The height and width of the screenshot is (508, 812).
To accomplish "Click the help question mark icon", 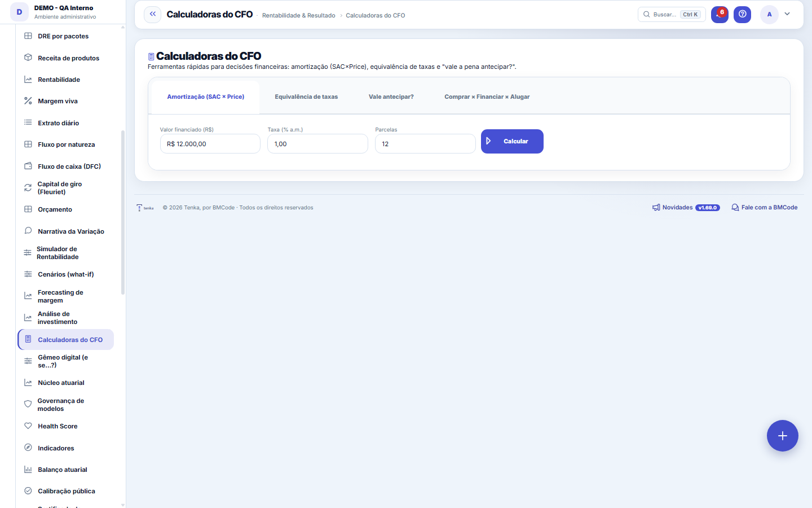I will (743, 14).
